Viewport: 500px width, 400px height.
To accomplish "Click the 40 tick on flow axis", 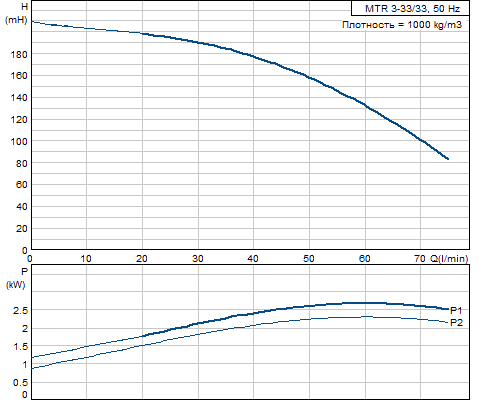I will tap(253, 259).
